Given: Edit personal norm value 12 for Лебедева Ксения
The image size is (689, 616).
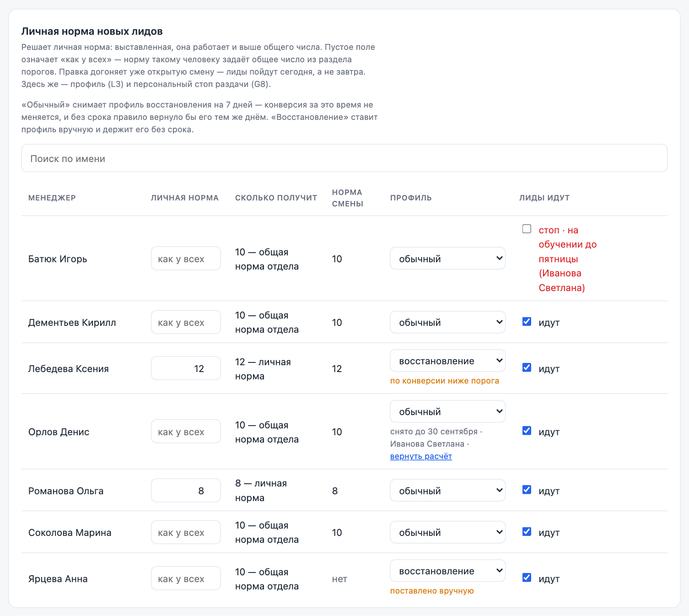Looking at the screenshot, I should (x=186, y=368).
